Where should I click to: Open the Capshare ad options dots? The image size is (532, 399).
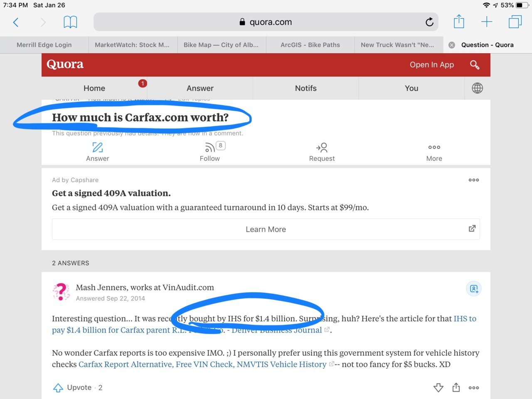coord(474,180)
